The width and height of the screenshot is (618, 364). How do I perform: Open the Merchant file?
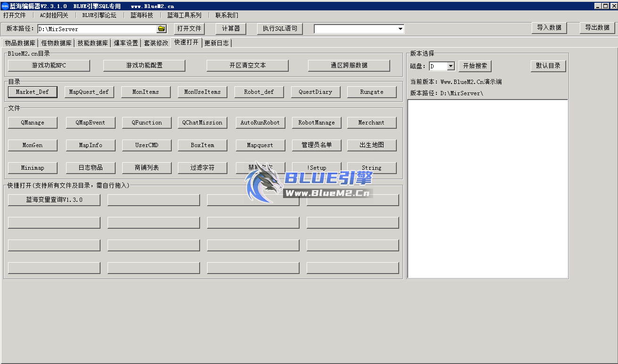point(372,123)
